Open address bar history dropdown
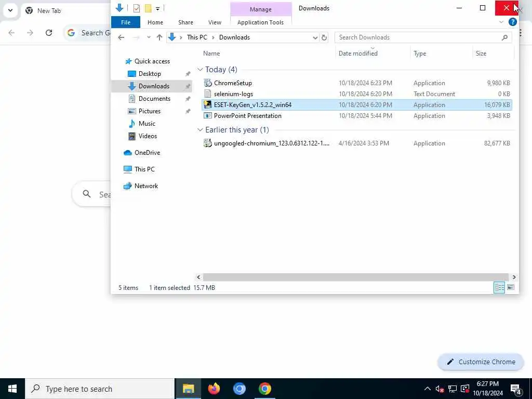532x399 pixels. 315,37
